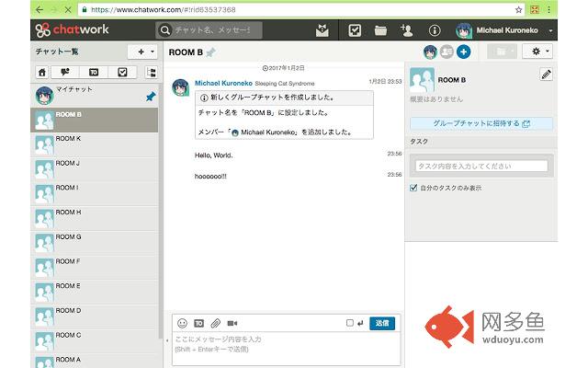The width and height of the screenshot is (588, 368).
Task: Toggle pin on マイチャット row
Action: pos(151,97)
